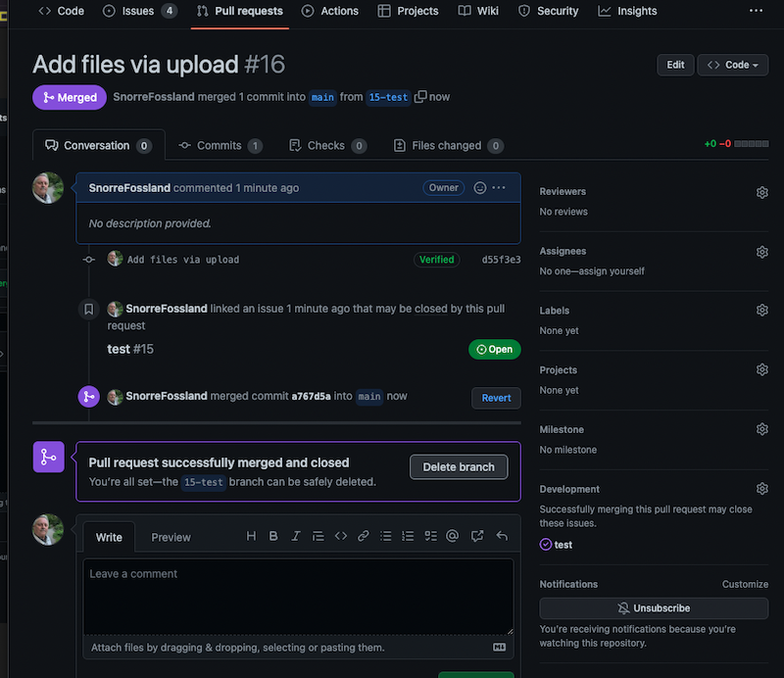Open the Code dropdown button

pos(732,65)
